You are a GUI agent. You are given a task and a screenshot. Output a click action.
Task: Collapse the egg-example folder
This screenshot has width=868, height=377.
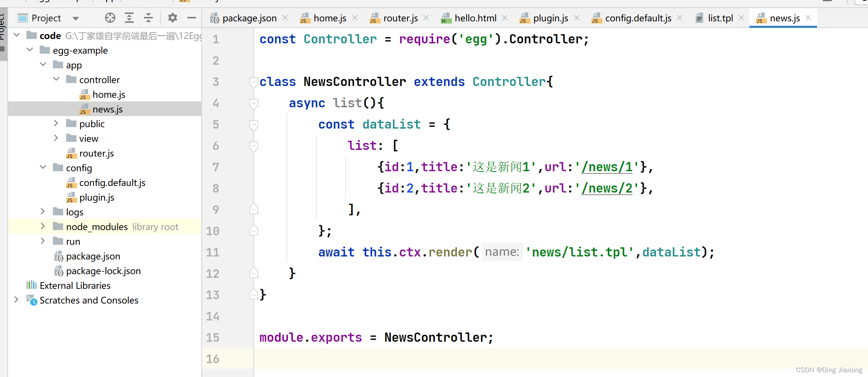point(30,50)
